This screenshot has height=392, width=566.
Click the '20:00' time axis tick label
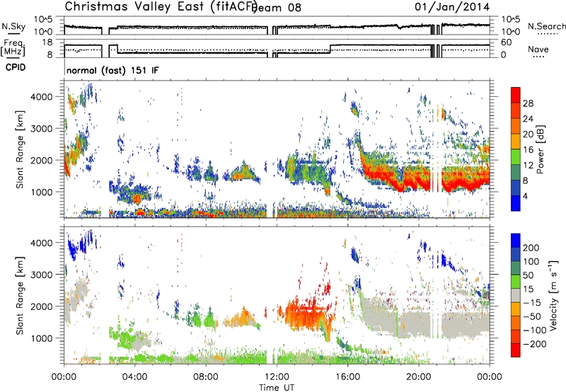tap(419, 377)
